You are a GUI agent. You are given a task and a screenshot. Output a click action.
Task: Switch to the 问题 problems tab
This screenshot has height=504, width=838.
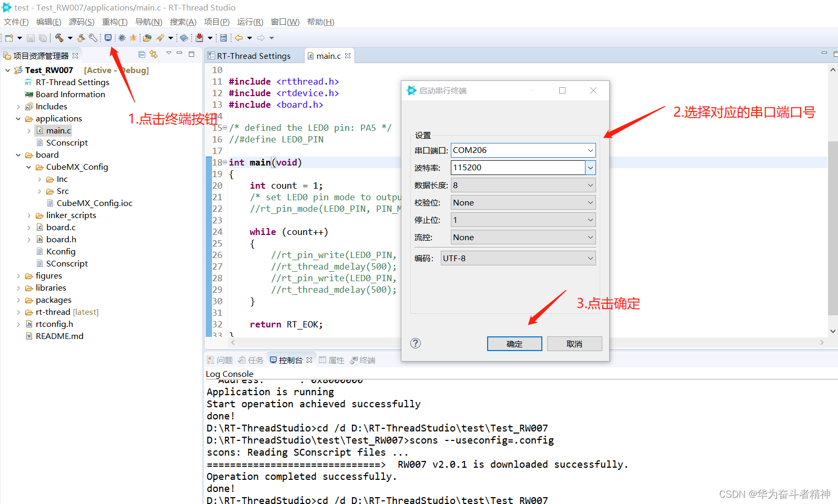click(220, 360)
